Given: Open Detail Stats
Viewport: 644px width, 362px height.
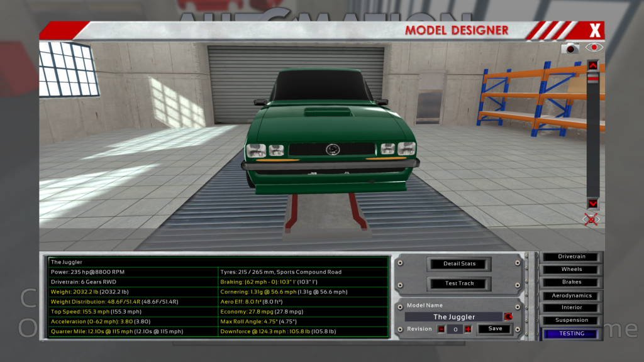Looking at the screenshot, I should (460, 263).
